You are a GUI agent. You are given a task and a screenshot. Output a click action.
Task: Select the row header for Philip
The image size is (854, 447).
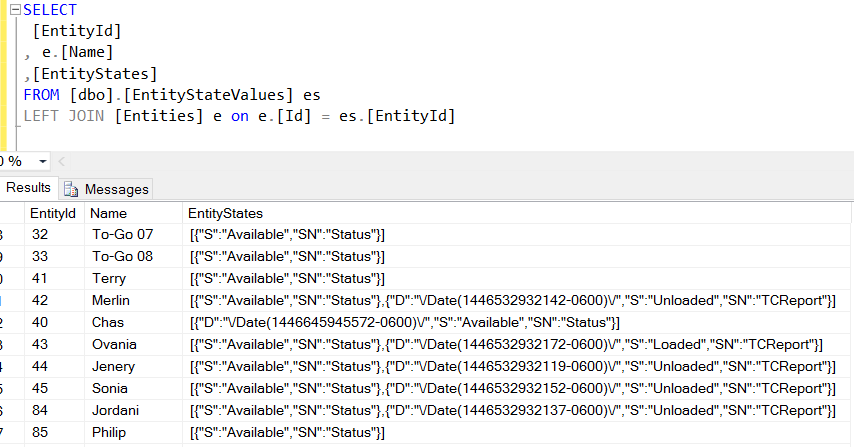(x=11, y=432)
